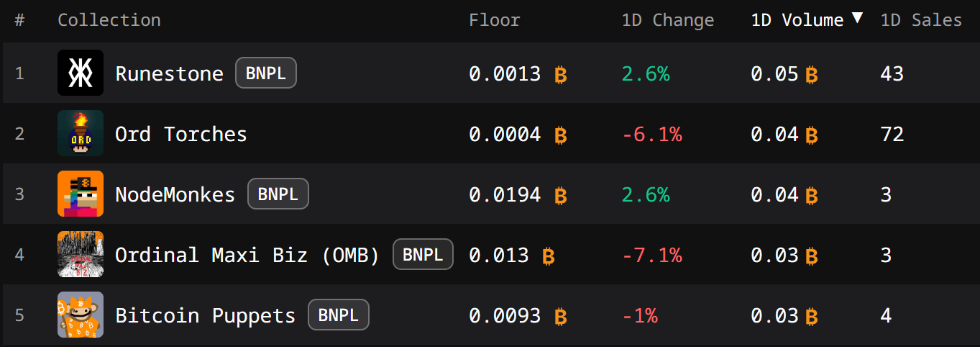This screenshot has width=980, height=347.
Task: Sort table by 1D Change header
Action: tap(668, 20)
